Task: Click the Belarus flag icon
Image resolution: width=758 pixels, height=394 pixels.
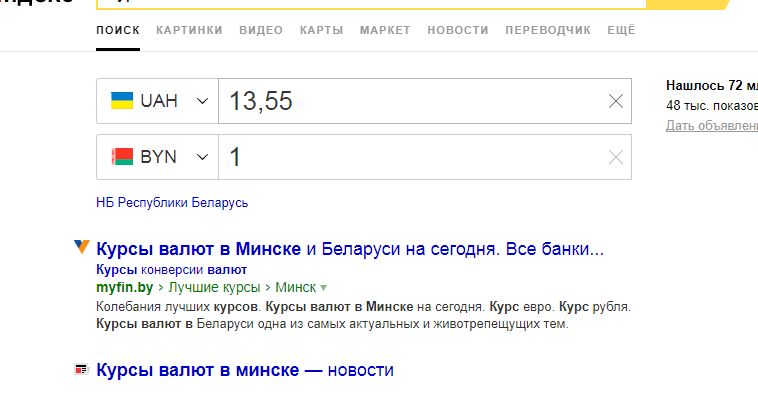Action: point(122,157)
